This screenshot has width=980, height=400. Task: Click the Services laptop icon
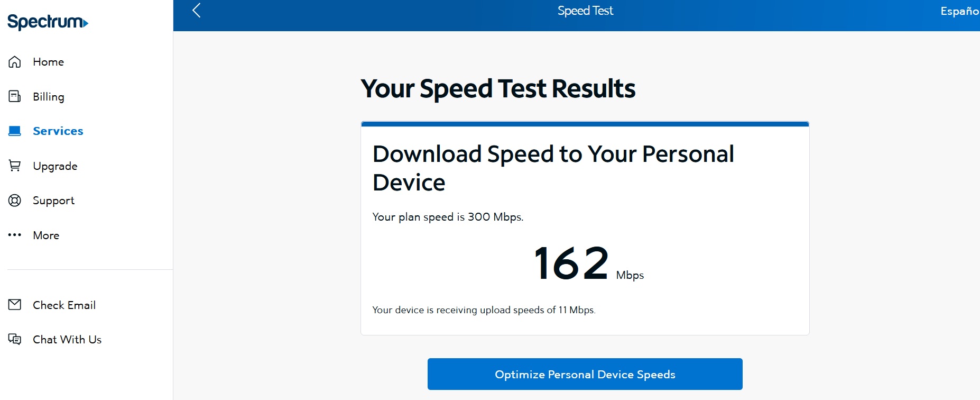coord(15,131)
